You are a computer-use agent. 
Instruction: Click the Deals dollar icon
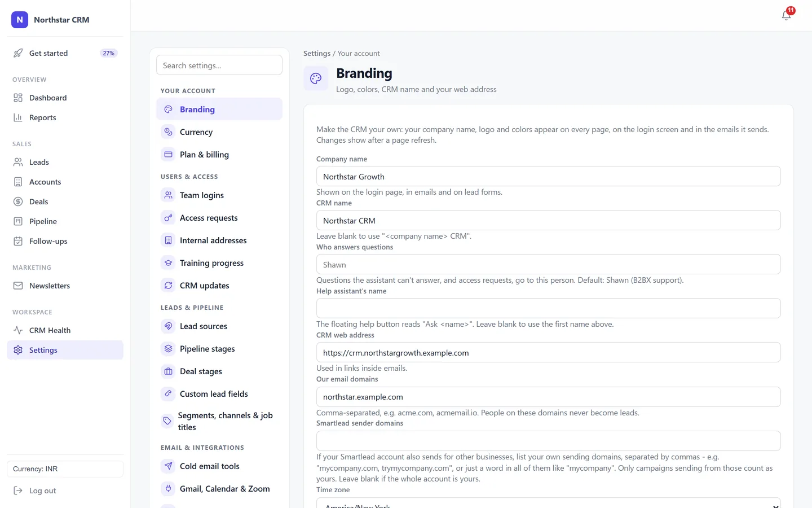click(18, 202)
